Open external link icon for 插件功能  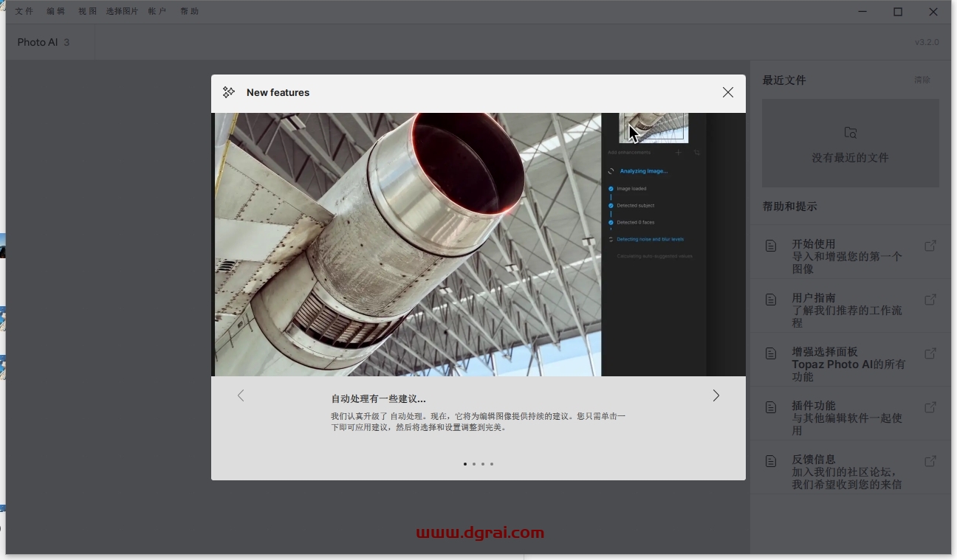[930, 407]
